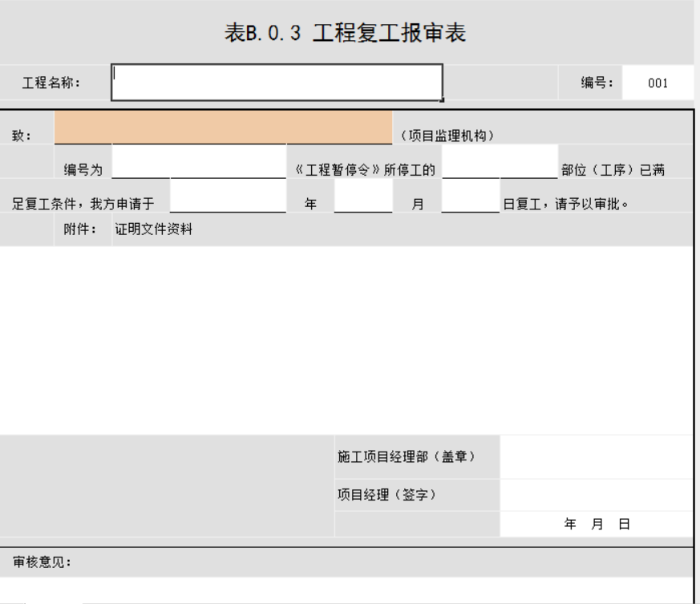Click the blank cell before 月
Viewport: 700px width, 604px height.
pos(362,196)
